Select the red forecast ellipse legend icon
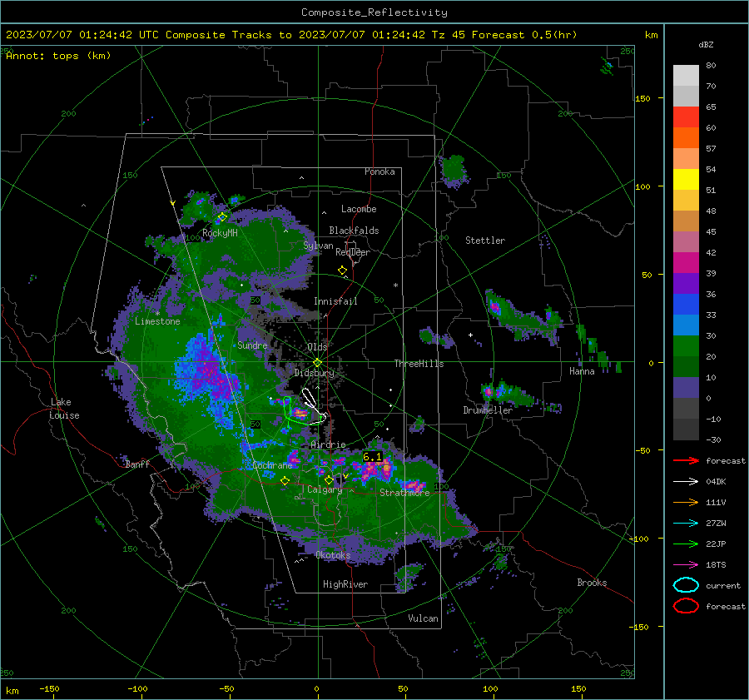749x700 pixels. click(x=686, y=606)
